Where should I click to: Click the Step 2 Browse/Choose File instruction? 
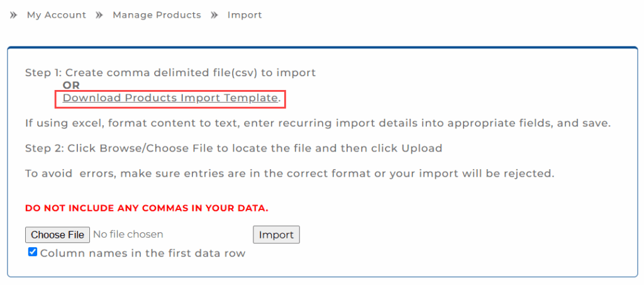[x=233, y=148]
